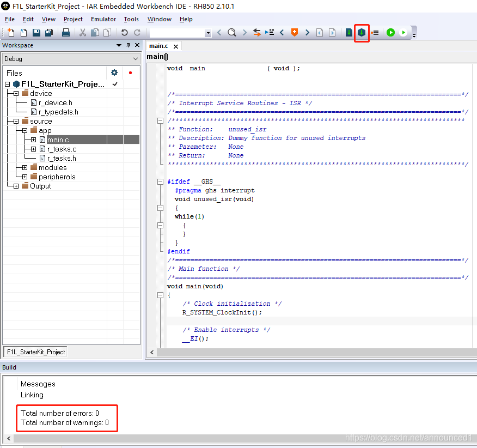Click the red dot column header
The width and height of the screenshot is (477, 448).
coord(130,72)
